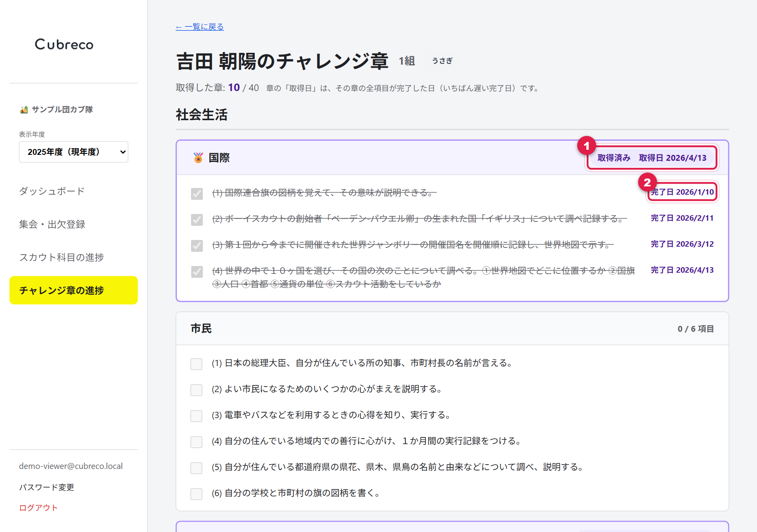Toggle checkbox for 世界の中で１０ヶ国 item

[197, 272]
